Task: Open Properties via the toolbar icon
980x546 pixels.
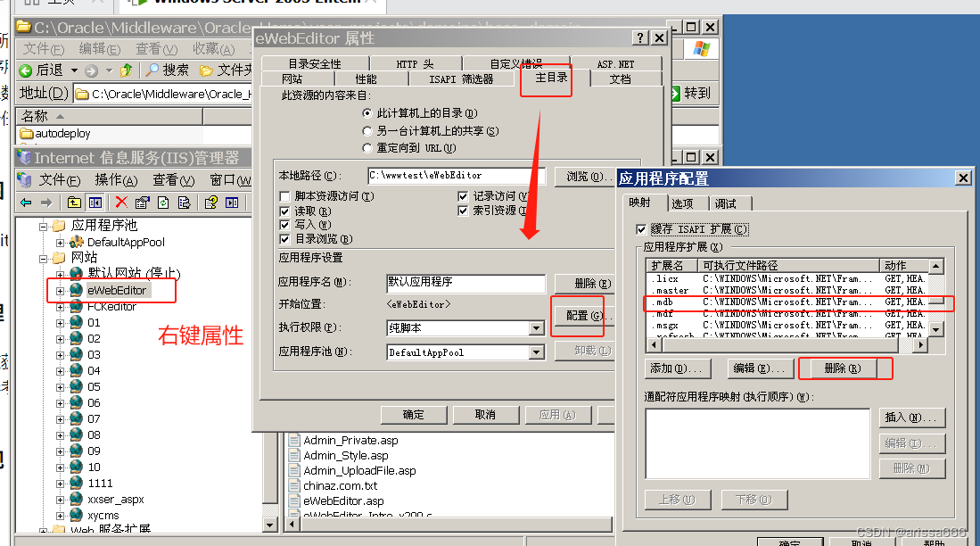Action: pyautogui.click(x=143, y=203)
